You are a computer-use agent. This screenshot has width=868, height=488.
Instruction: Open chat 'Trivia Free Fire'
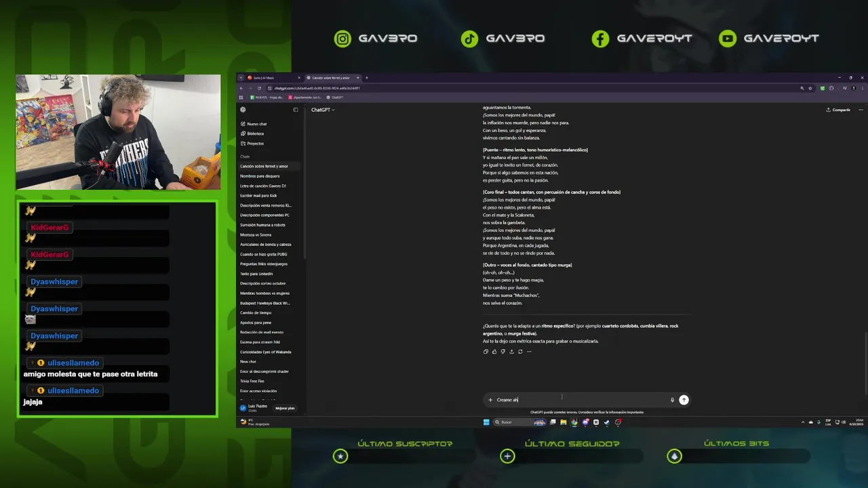pyautogui.click(x=252, y=381)
